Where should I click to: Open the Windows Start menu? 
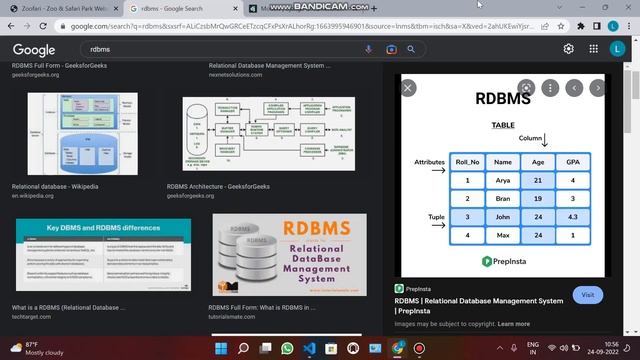[221, 348]
